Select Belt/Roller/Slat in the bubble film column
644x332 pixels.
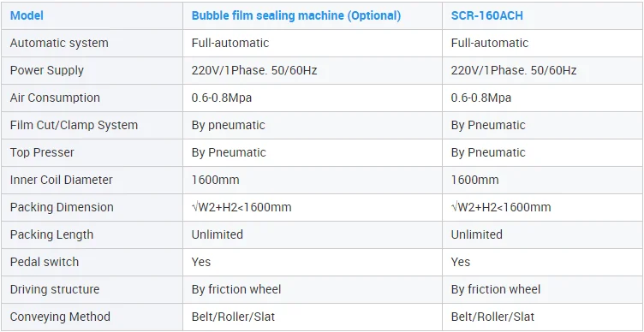(233, 317)
